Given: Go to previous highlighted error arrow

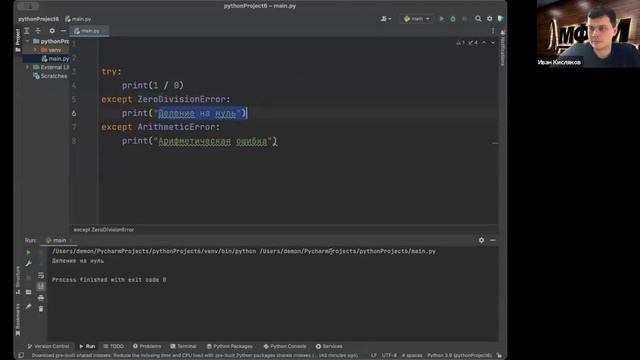Looking at the screenshot, I should pyautogui.click(x=484, y=42).
